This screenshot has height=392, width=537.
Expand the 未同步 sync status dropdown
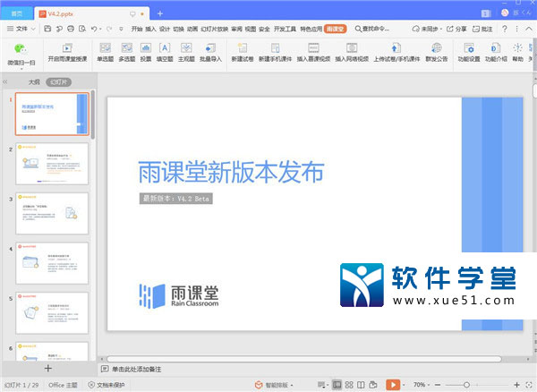[x=427, y=30]
